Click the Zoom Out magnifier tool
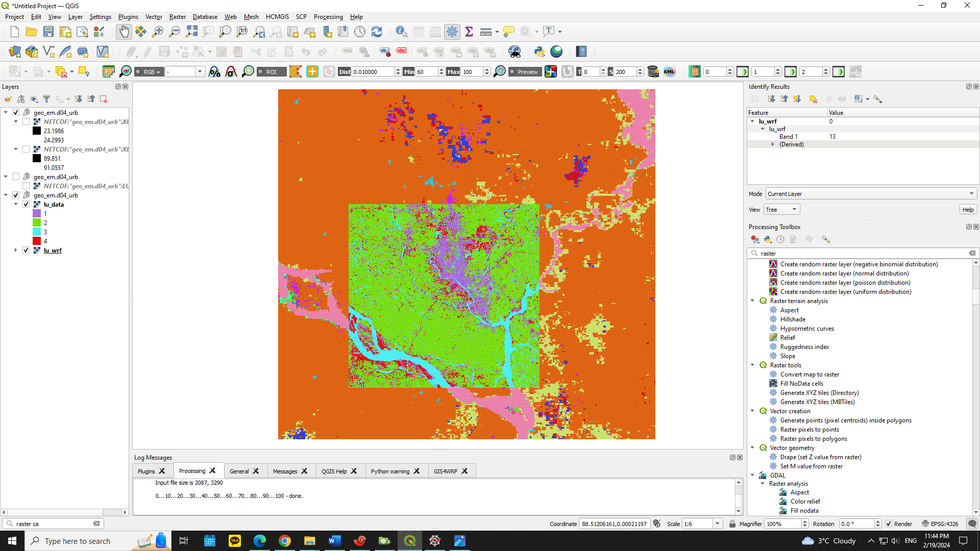980x551 pixels. (175, 32)
